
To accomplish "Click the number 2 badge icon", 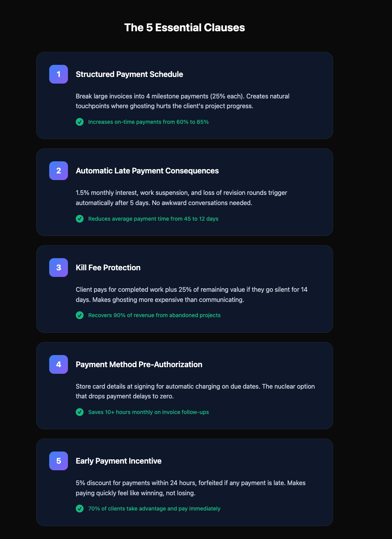I will [x=59, y=171].
